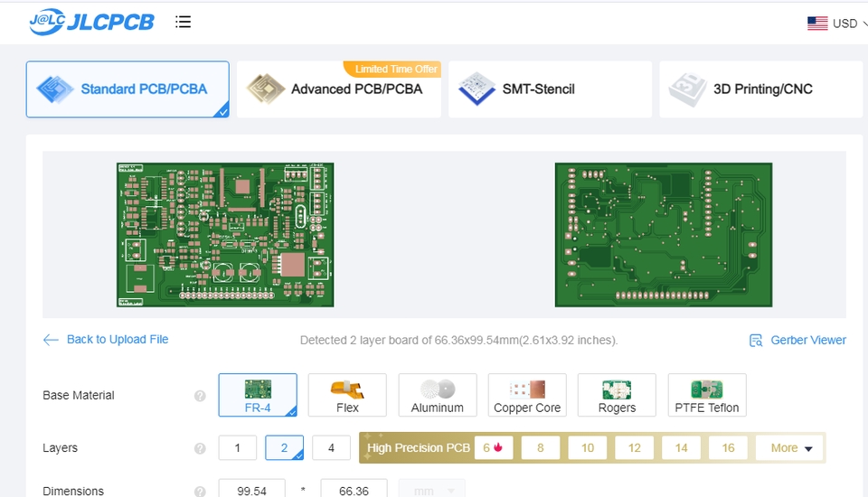The image size is (868, 497).
Task: Select Aluminum base material
Action: pos(438,395)
